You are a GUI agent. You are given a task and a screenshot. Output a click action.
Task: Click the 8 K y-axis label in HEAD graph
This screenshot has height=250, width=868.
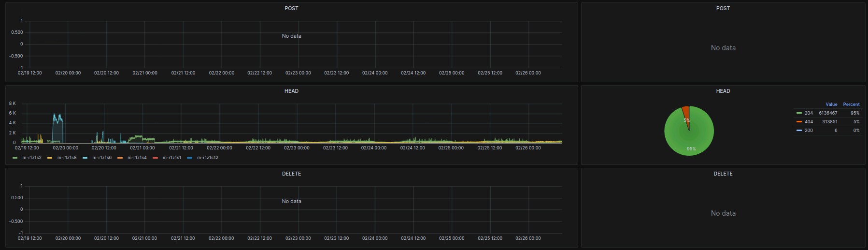coord(12,103)
